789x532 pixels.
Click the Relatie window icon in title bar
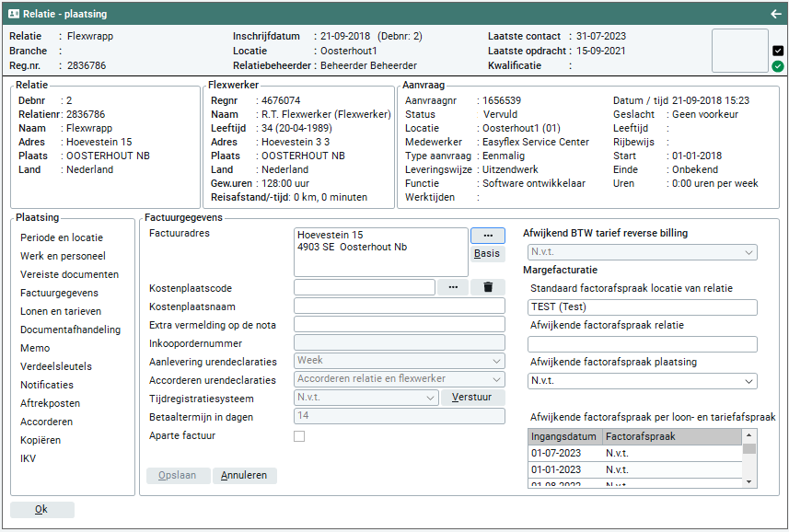coord(13,14)
